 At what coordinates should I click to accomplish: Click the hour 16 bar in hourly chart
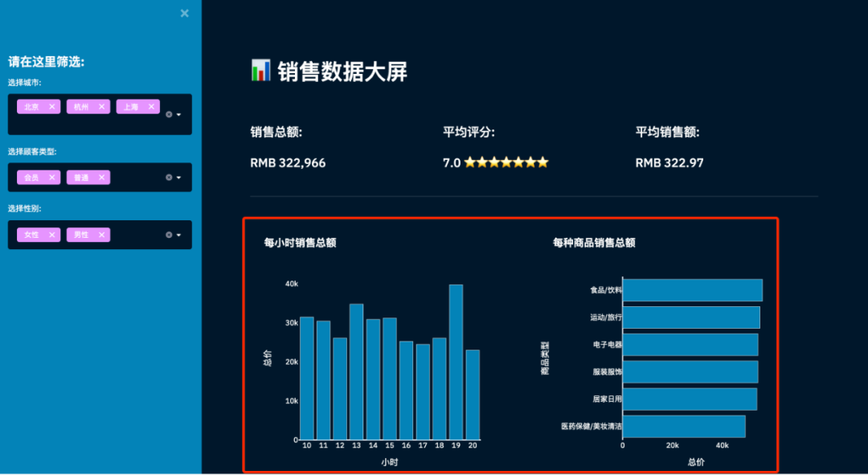coord(407,391)
